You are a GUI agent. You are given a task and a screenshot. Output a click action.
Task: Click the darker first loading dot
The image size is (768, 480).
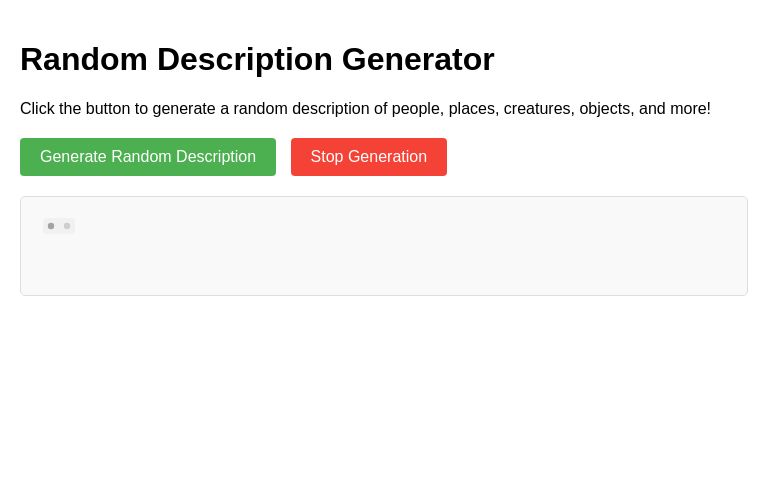pos(51,226)
